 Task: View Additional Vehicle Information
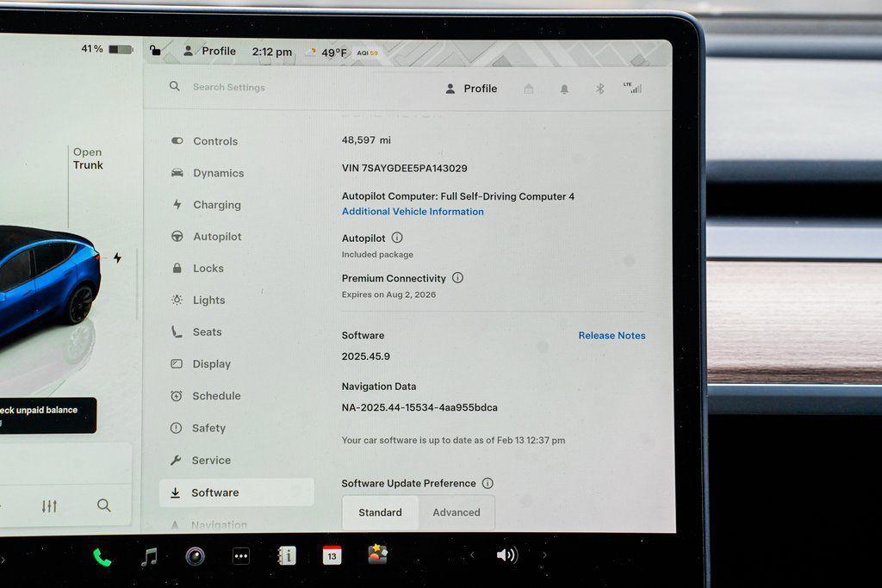click(413, 211)
